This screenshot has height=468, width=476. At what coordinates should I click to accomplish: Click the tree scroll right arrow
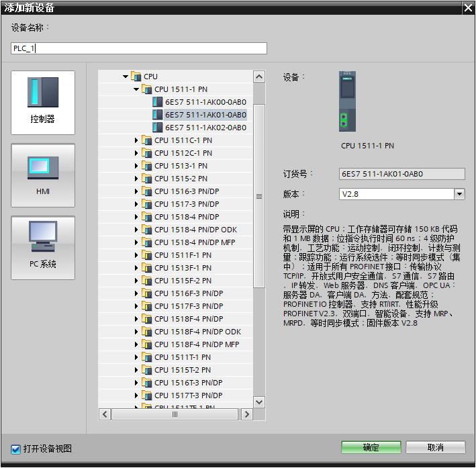(x=247, y=414)
